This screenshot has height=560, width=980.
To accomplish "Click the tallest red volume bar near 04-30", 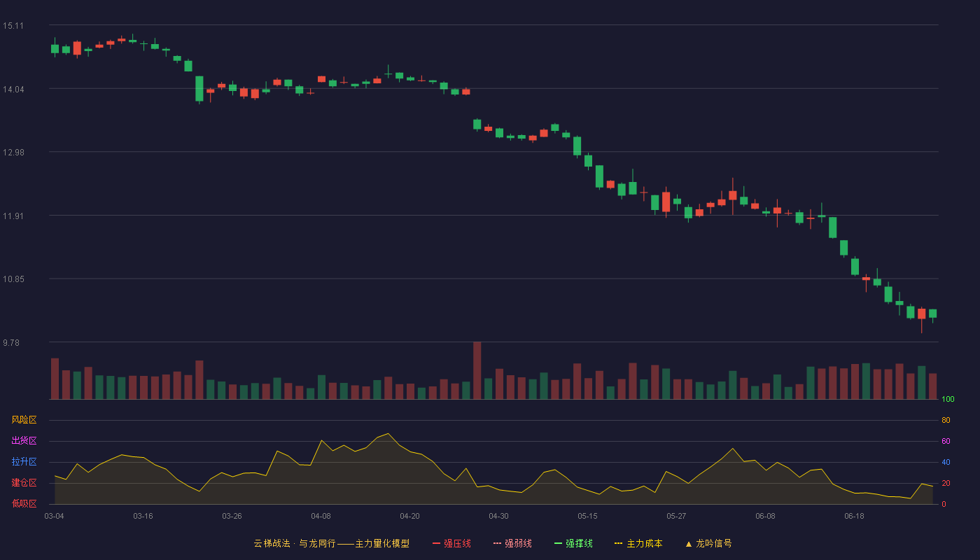I will (x=477, y=370).
